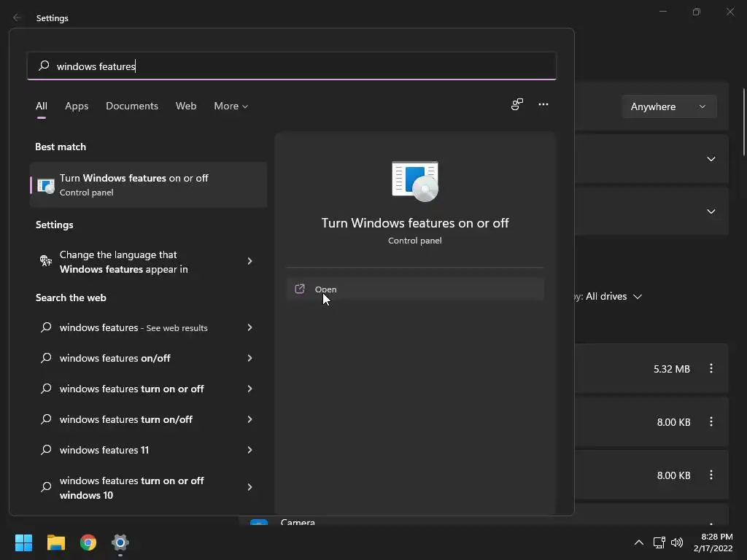Switch to the Apps tab
The height and width of the screenshot is (560, 747).
[77, 106]
